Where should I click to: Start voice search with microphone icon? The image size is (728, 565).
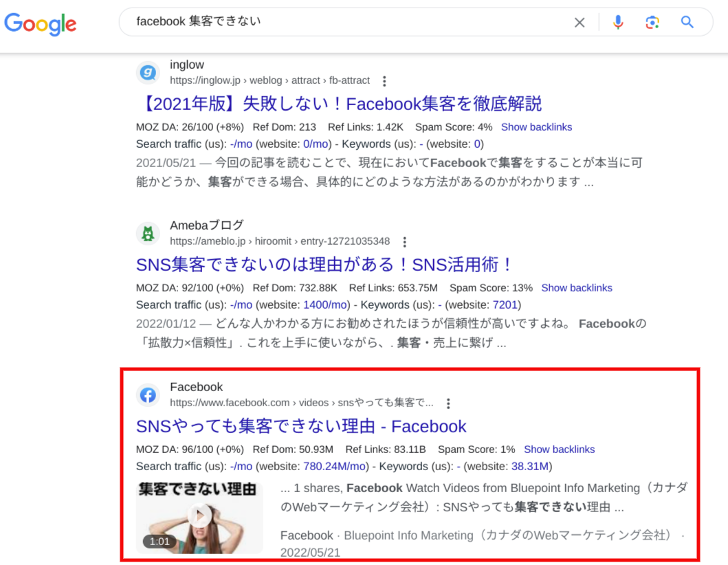tap(617, 22)
